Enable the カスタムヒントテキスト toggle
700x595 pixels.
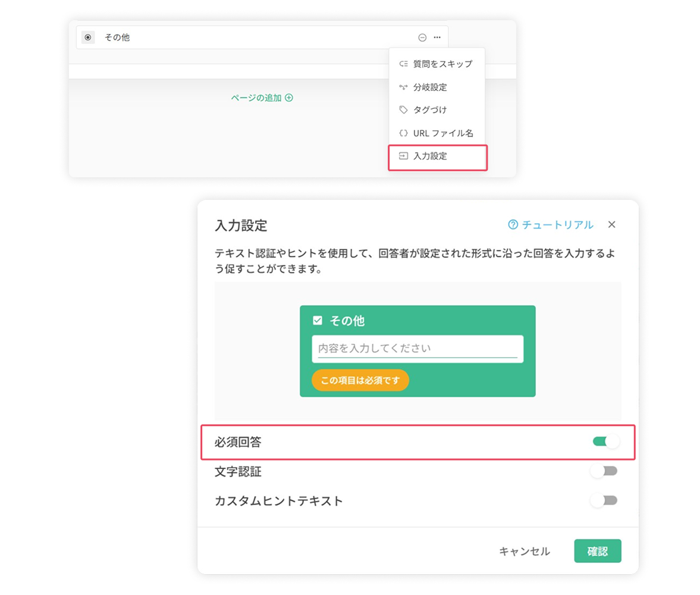[x=604, y=500]
